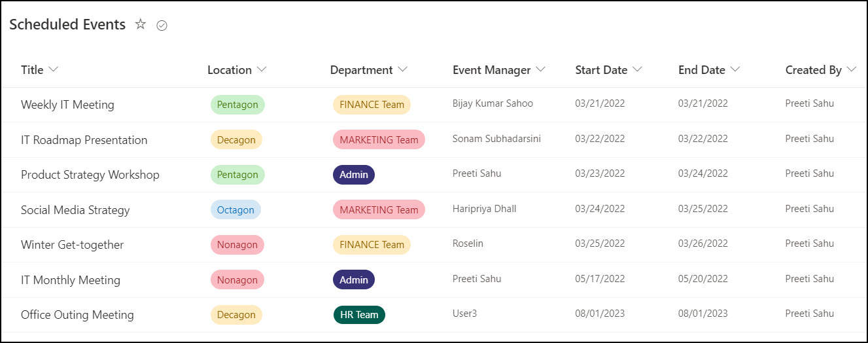Click the favorite star icon beside Scheduled Events
The height and width of the screenshot is (343, 868).
[141, 25]
